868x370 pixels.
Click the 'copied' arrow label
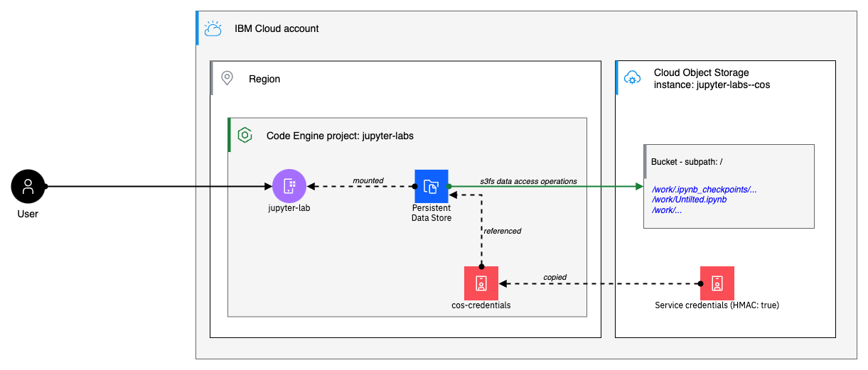point(555,277)
